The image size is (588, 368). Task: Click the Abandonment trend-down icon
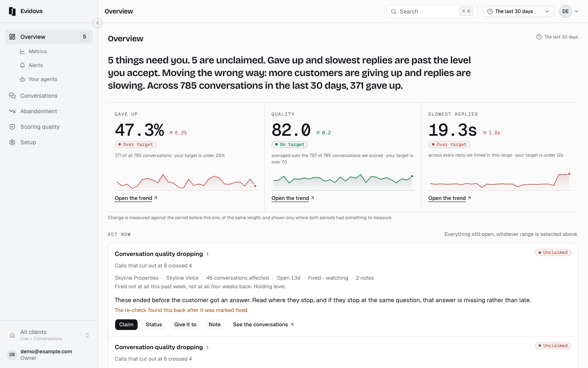[x=12, y=111]
